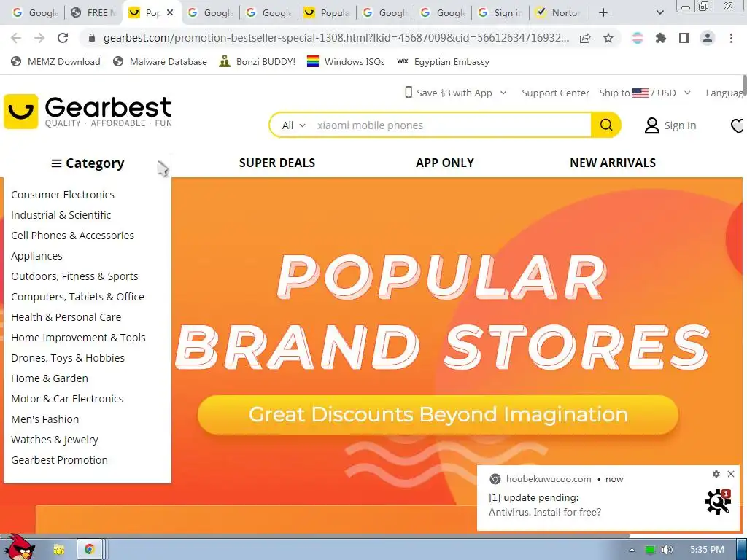Select Consumer Electronics category
The image size is (747, 560).
point(63,194)
